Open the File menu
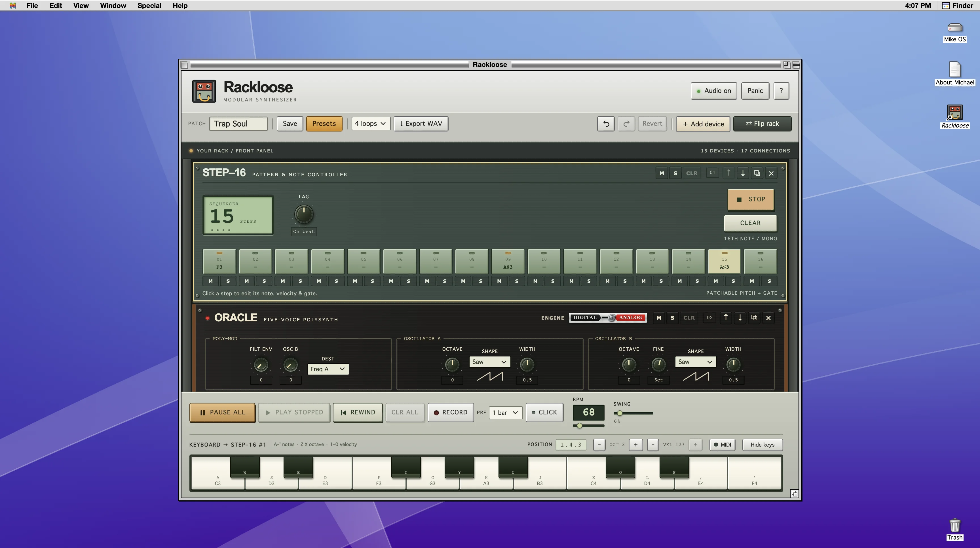The height and width of the screenshot is (548, 980). [32, 6]
